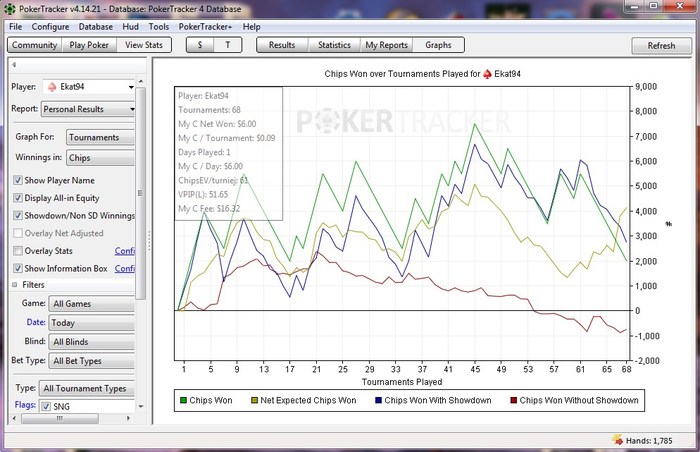Select the $ cash mode button

pos(200,45)
